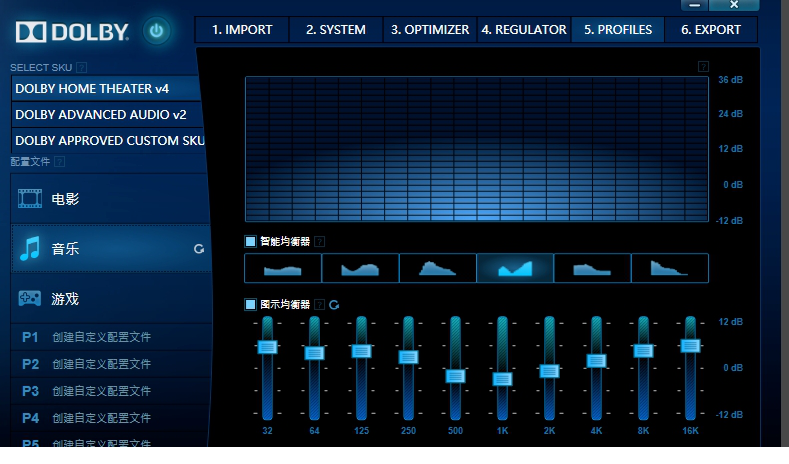The width and height of the screenshot is (789, 464).
Task: Click the film strip movie icon
Action: point(30,199)
